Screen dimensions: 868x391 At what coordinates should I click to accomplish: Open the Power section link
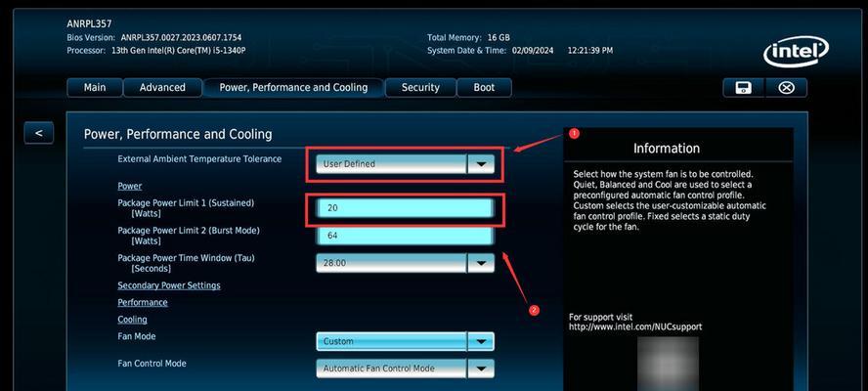(x=130, y=186)
